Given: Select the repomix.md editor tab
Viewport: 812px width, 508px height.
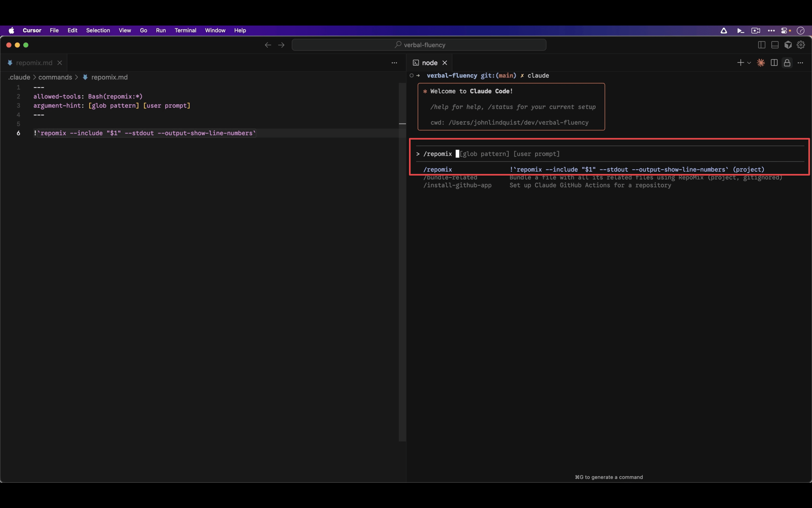Looking at the screenshot, I should pos(34,63).
